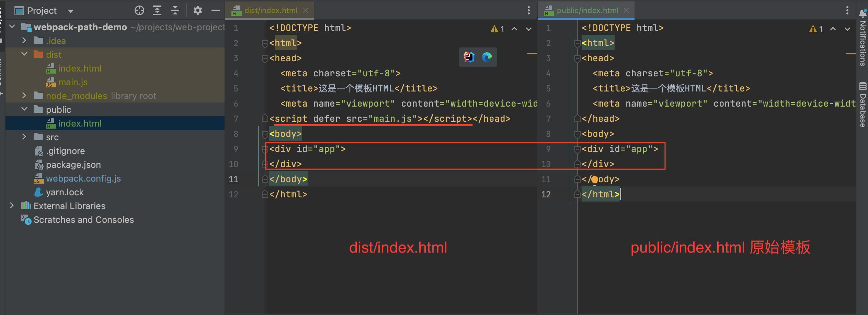Open webpack.config.js file
The image size is (868, 315).
[x=83, y=178]
